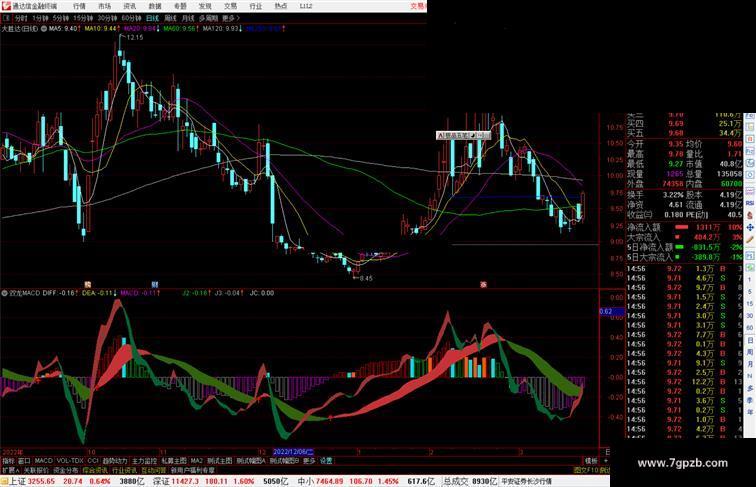Click the 净流入额 1311万 row

(685, 227)
